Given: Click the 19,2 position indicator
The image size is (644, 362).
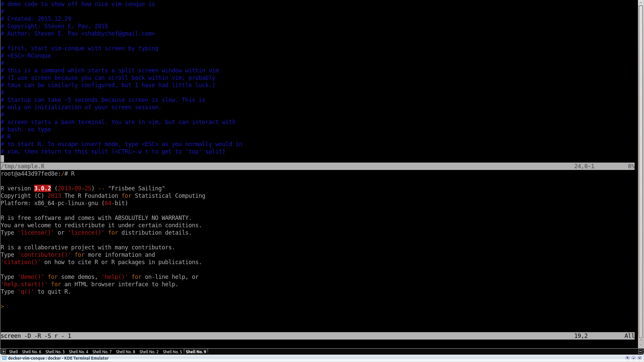Looking at the screenshot, I should click(x=581, y=336).
